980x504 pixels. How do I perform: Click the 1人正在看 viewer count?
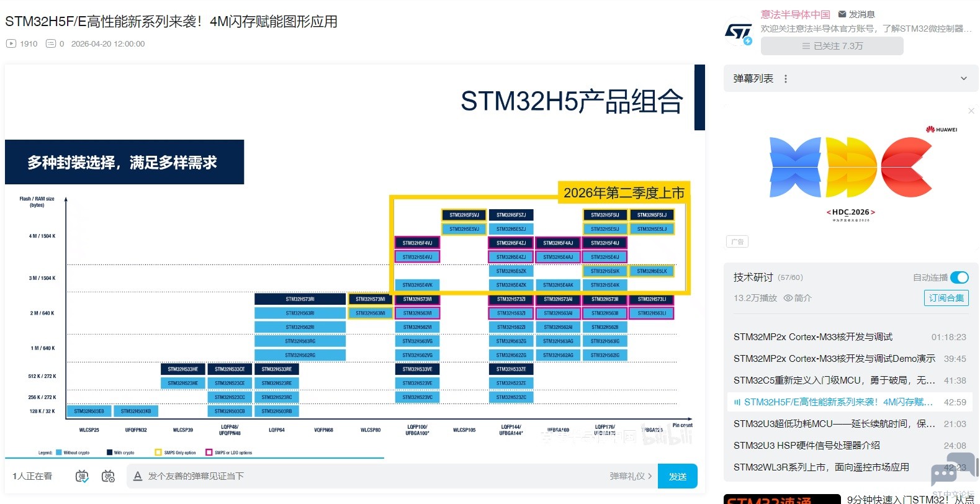click(x=32, y=476)
